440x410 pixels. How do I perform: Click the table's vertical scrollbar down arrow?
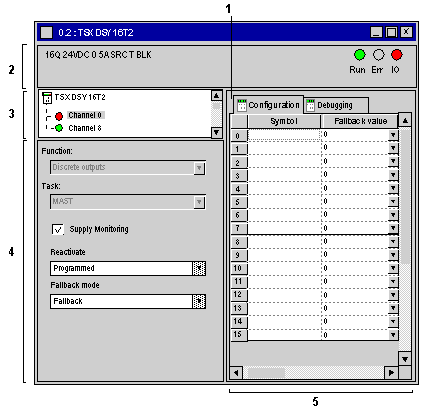(x=405, y=359)
